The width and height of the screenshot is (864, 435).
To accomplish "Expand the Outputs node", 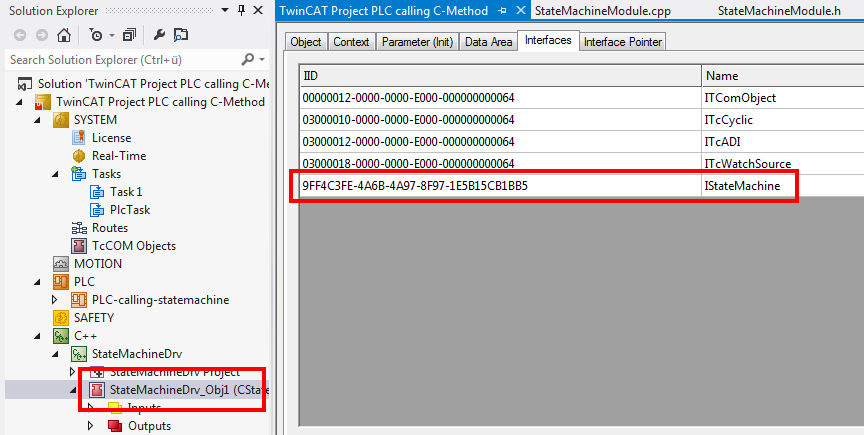I will point(91,426).
